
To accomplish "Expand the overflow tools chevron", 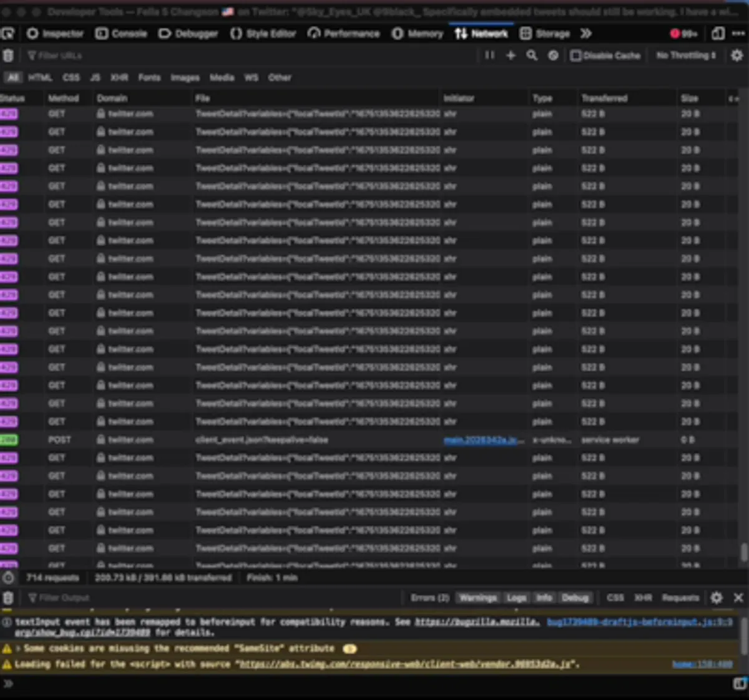I will pos(585,34).
